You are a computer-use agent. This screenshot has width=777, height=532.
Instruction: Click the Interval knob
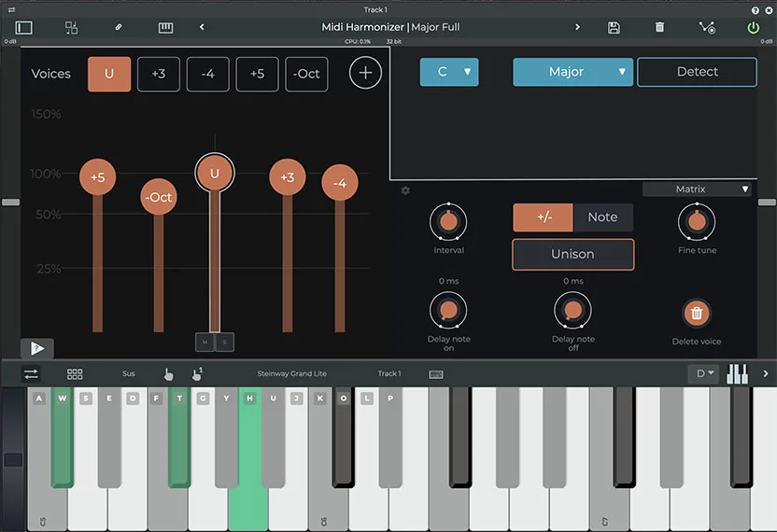pos(448,221)
